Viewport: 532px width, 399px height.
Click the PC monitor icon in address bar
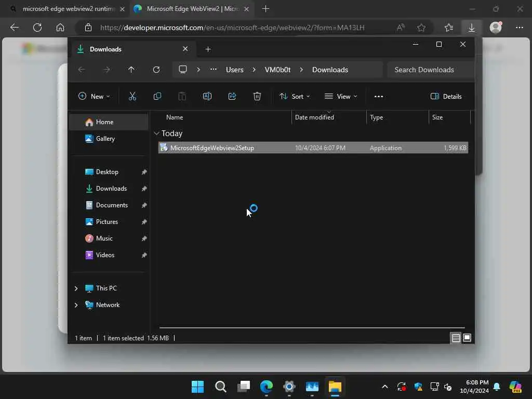(183, 70)
